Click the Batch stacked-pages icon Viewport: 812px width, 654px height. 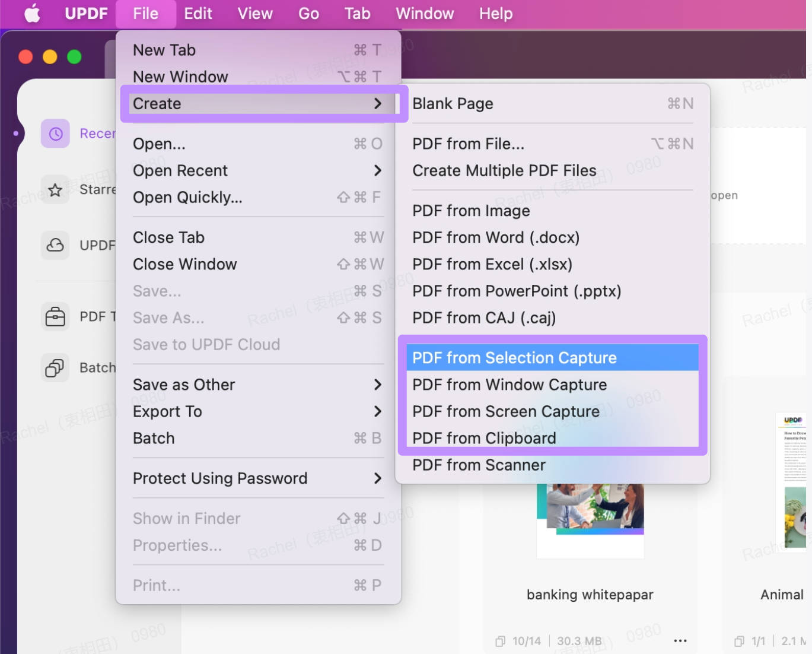(55, 368)
